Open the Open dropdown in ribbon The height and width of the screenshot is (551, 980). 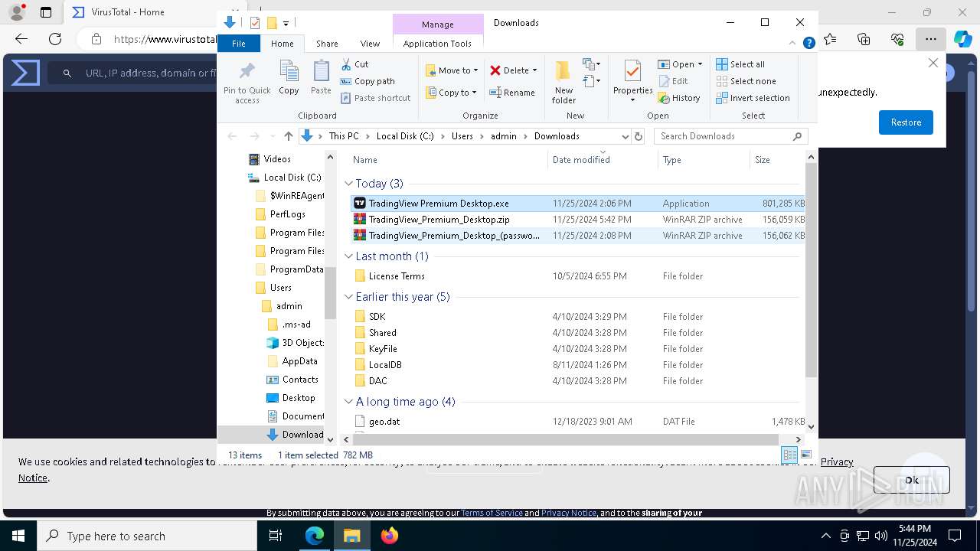(x=680, y=64)
